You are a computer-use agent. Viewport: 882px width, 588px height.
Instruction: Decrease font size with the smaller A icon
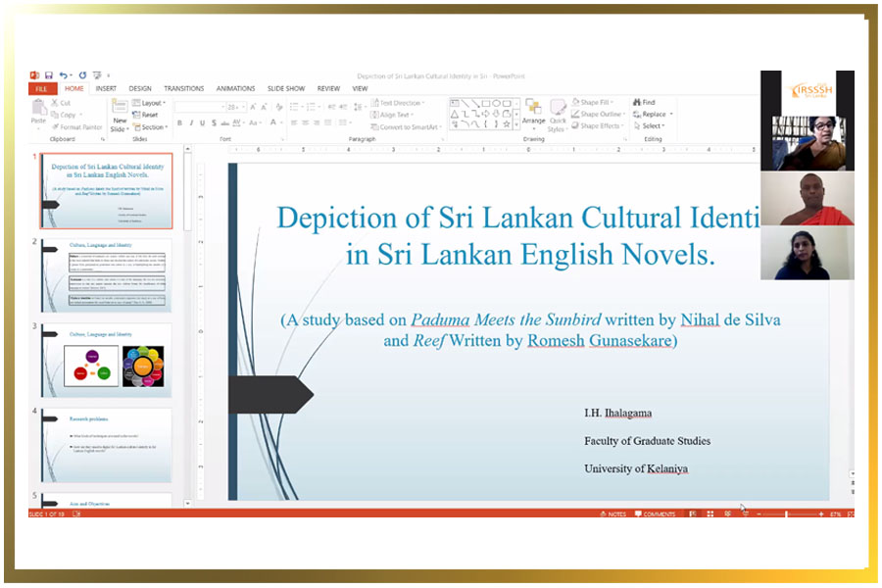point(264,107)
